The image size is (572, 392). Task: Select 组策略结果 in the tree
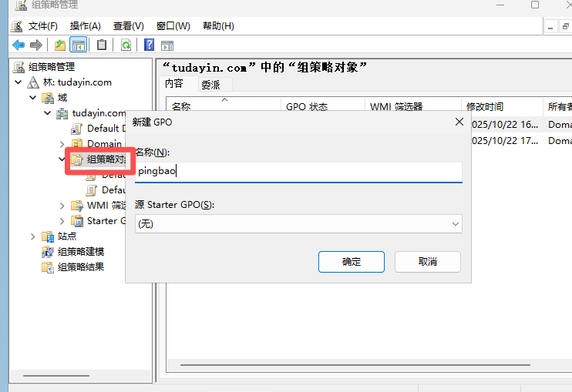tap(80, 267)
